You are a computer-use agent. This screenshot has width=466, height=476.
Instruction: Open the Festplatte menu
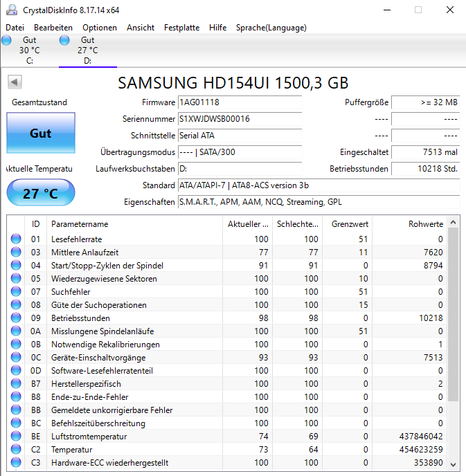[x=181, y=28]
